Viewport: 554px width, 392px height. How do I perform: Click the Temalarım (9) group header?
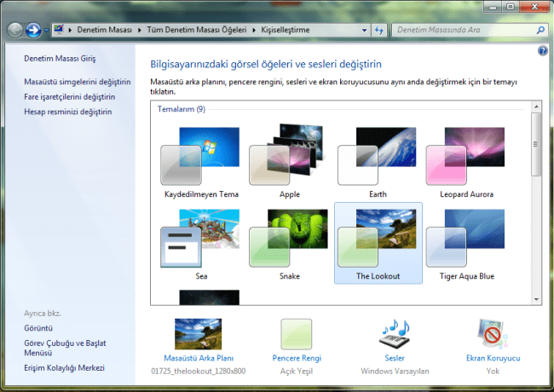pyautogui.click(x=182, y=109)
